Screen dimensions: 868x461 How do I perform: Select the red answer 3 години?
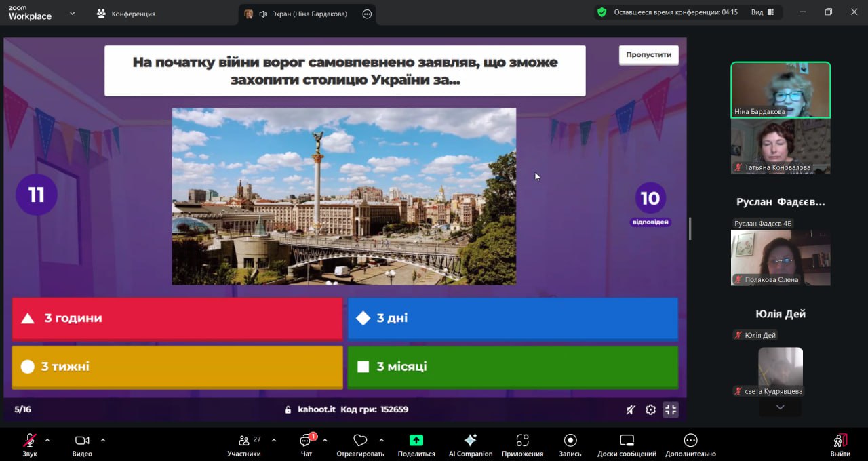tap(177, 318)
